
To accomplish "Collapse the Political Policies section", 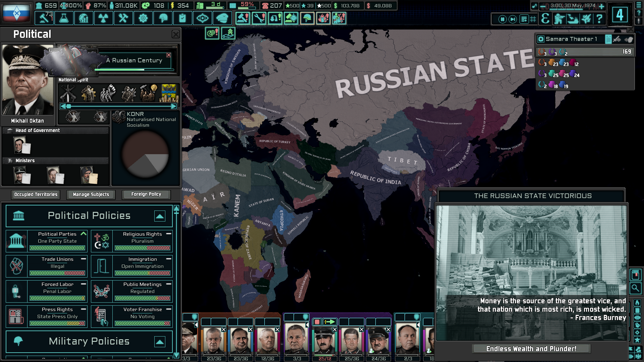I will coord(160,216).
